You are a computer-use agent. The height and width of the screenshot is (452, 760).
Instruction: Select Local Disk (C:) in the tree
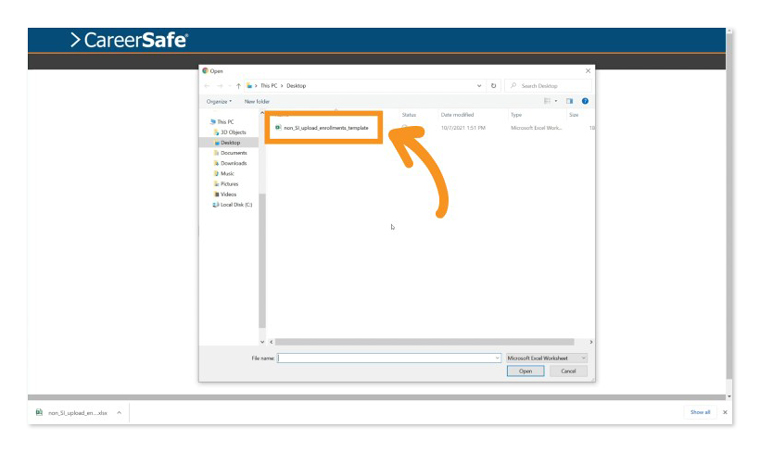(x=232, y=204)
